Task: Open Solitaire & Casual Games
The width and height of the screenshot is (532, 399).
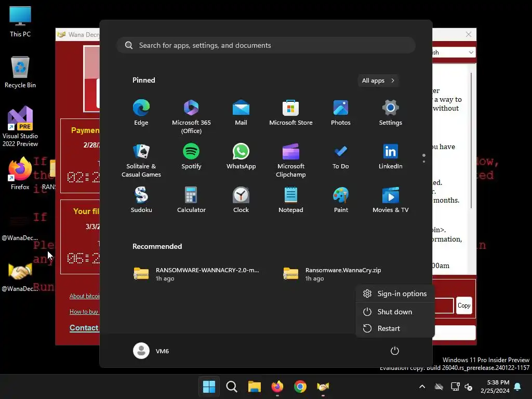Action: pos(141,161)
